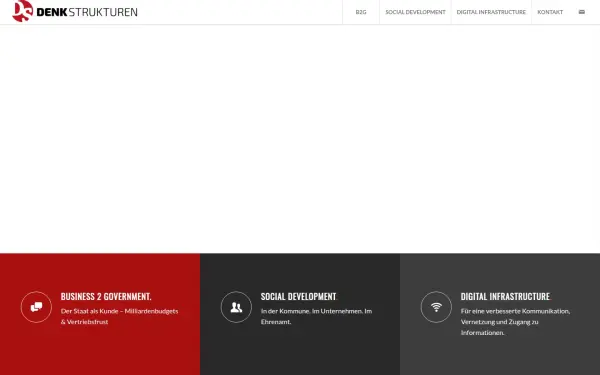Click the text 'Der Staat als Kunde – Milliardenbudgets'
600x375 pixels.
click(x=119, y=311)
